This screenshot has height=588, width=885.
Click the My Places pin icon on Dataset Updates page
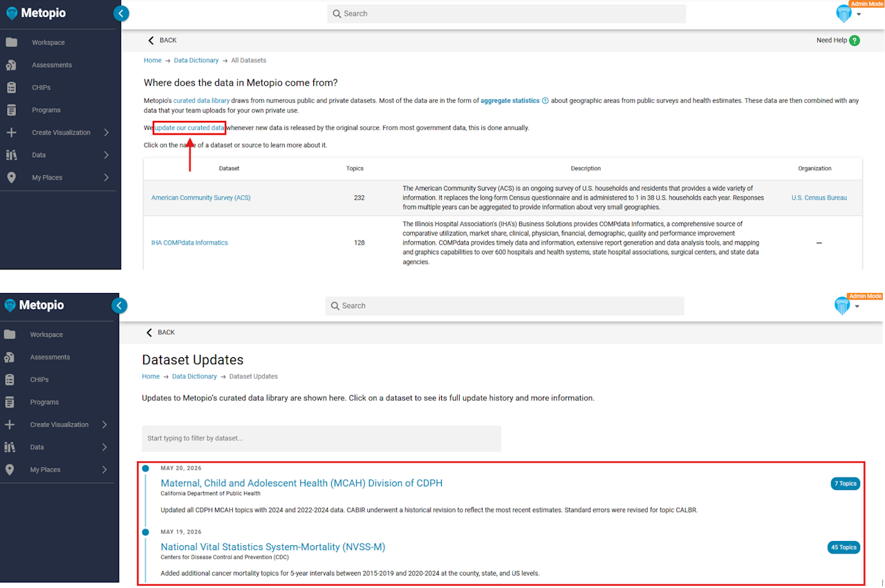coord(10,470)
